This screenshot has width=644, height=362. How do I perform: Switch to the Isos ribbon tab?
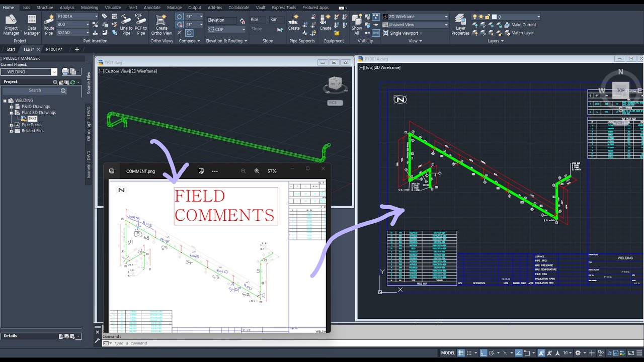click(27, 8)
